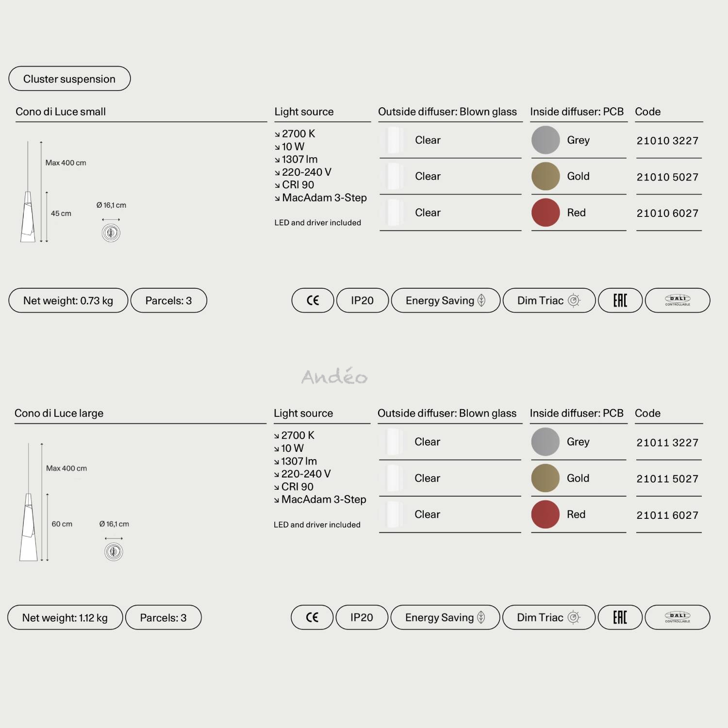Click the EAC certification badge in upper row
Screen dimensions: 728x728
tap(620, 300)
